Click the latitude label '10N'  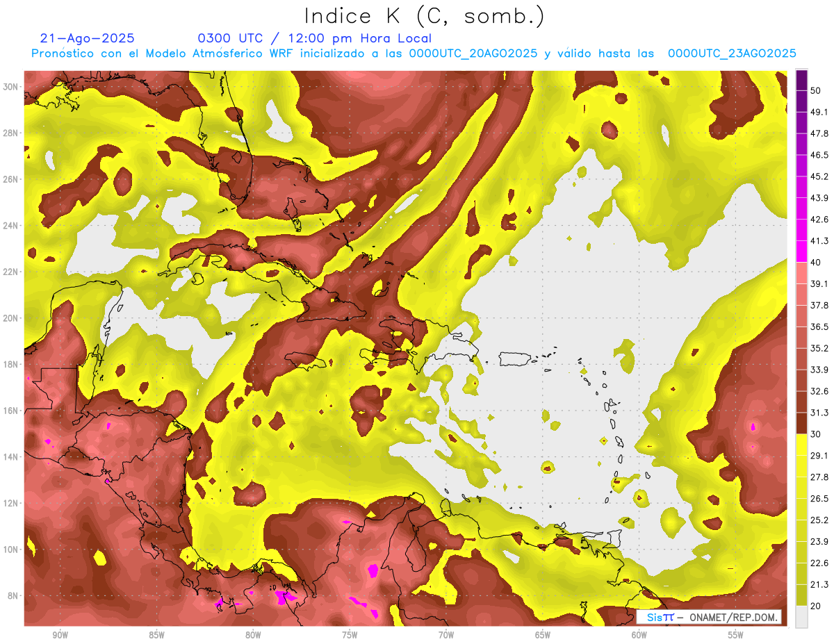click(x=11, y=550)
